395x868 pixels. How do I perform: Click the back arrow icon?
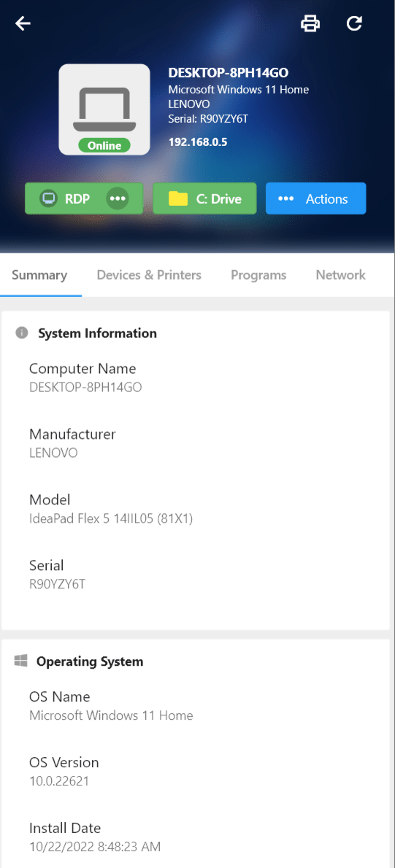coord(23,23)
